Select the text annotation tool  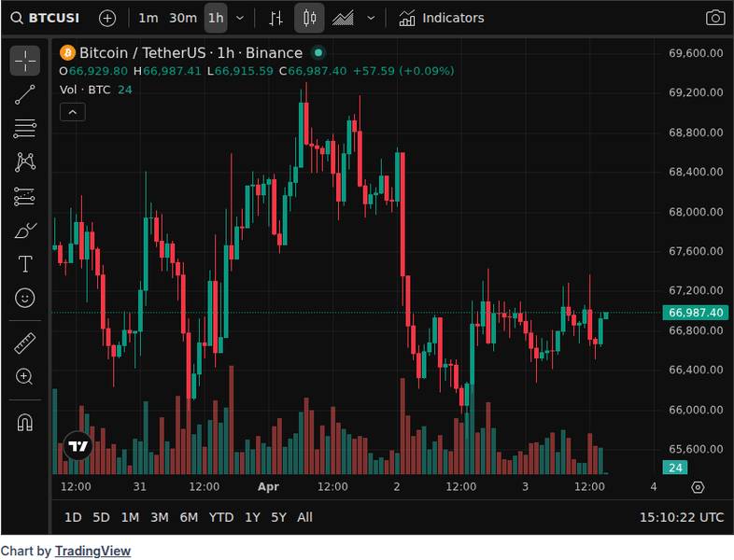point(25,264)
